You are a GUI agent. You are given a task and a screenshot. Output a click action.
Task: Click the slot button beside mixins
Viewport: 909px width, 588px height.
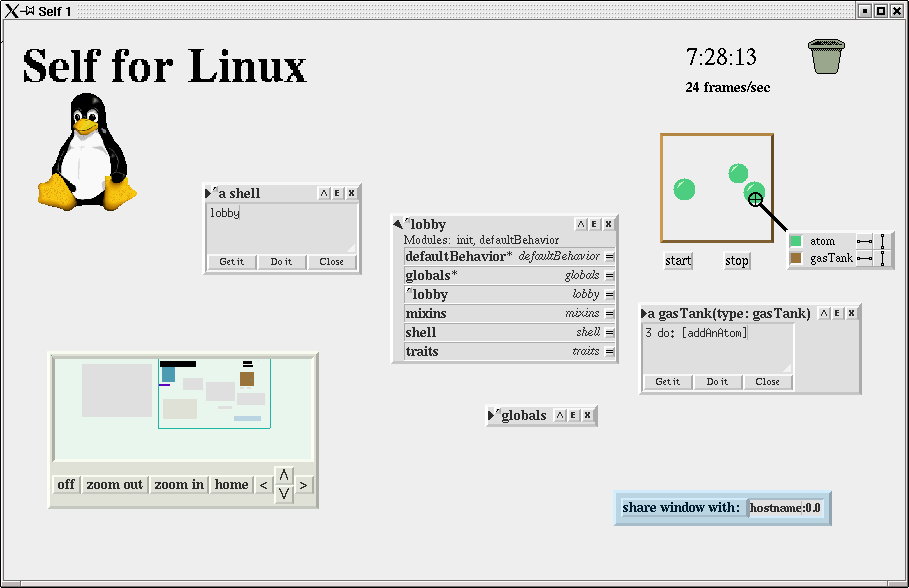[610, 314]
